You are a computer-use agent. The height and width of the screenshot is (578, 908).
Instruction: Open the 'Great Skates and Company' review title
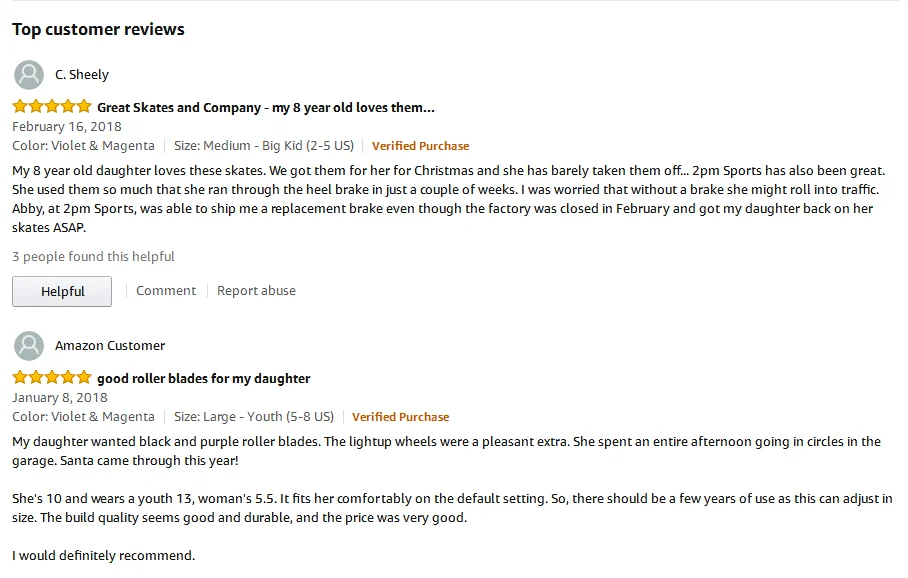[x=266, y=108]
